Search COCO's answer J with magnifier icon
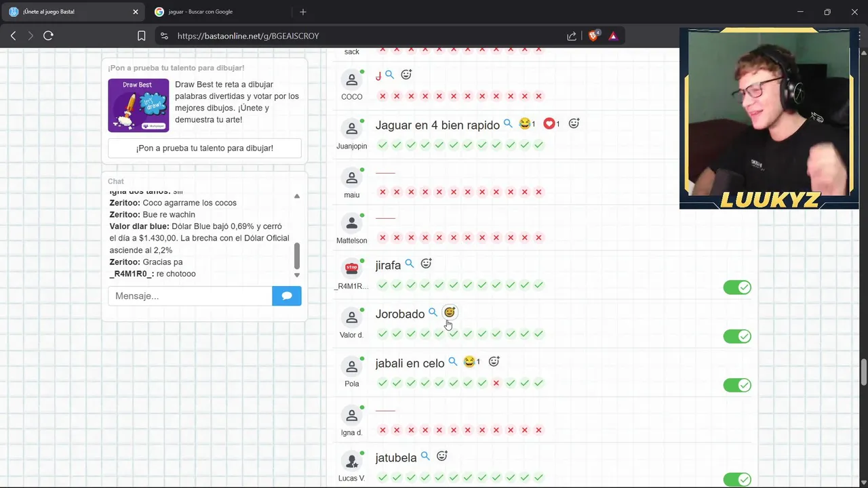Viewport: 868px width, 488px height. [x=389, y=75]
